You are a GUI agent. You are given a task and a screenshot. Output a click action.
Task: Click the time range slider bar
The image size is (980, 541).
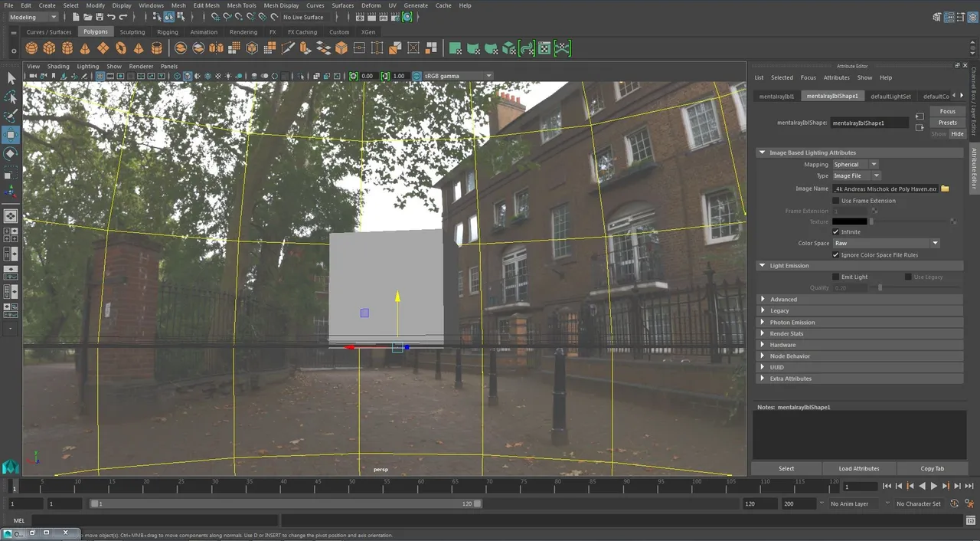coord(286,503)
